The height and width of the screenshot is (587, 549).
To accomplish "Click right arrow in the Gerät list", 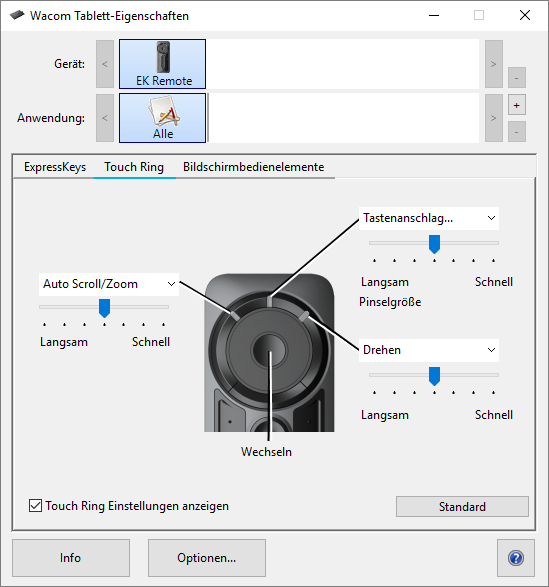I will click(494, 64).
